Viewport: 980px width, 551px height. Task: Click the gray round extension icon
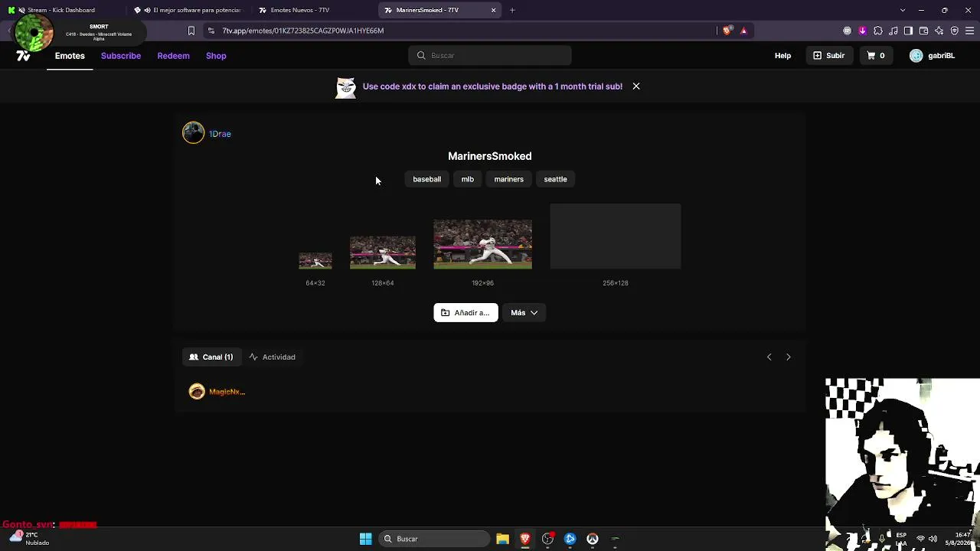click(x=847, y=31)
